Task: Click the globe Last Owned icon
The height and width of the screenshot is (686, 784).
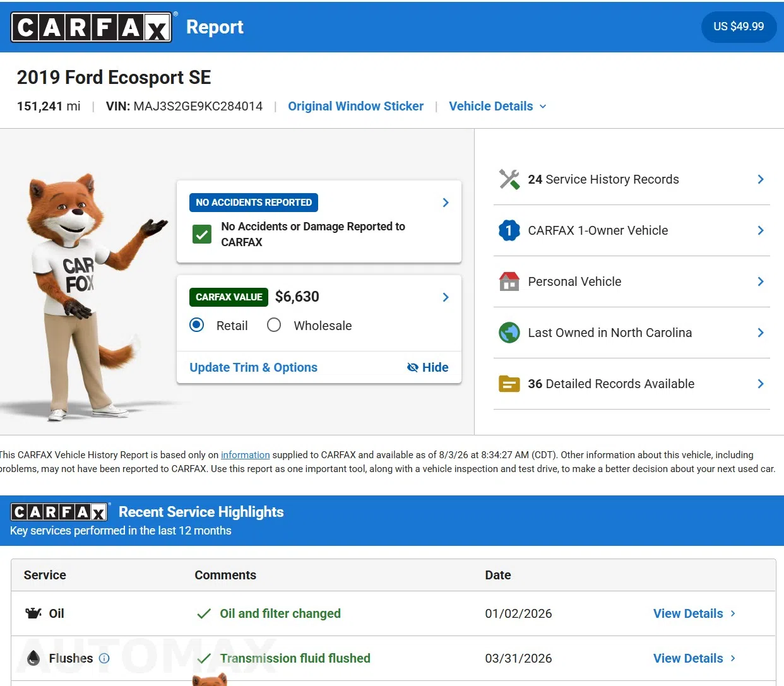Action: coord(509,333)
